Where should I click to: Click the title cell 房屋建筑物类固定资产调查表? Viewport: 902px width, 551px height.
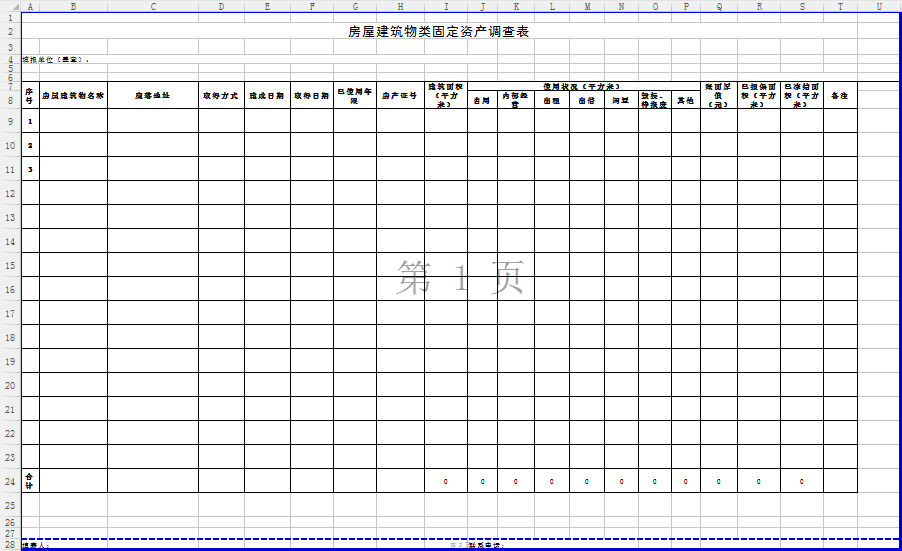tap(438, 32)
